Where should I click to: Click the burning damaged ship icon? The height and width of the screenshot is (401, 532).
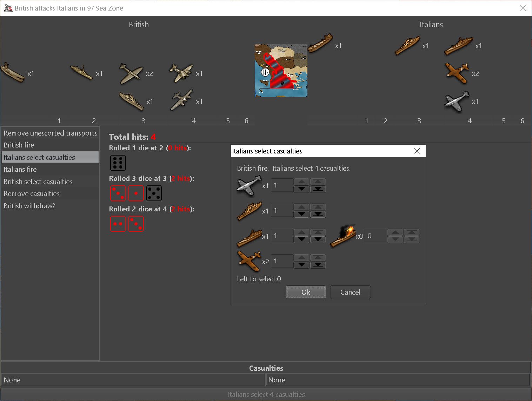343,236
